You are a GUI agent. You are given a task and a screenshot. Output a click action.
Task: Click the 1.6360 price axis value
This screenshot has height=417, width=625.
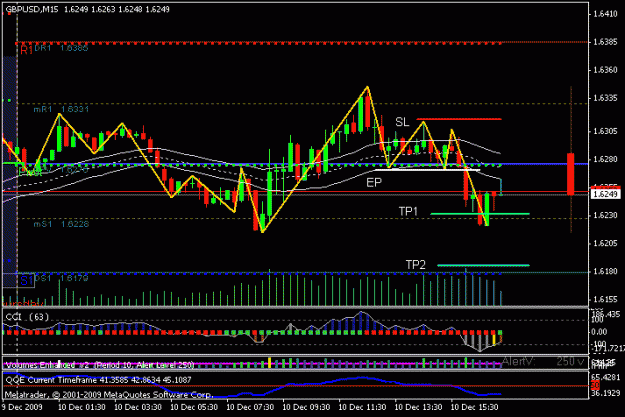coord(605,70)
